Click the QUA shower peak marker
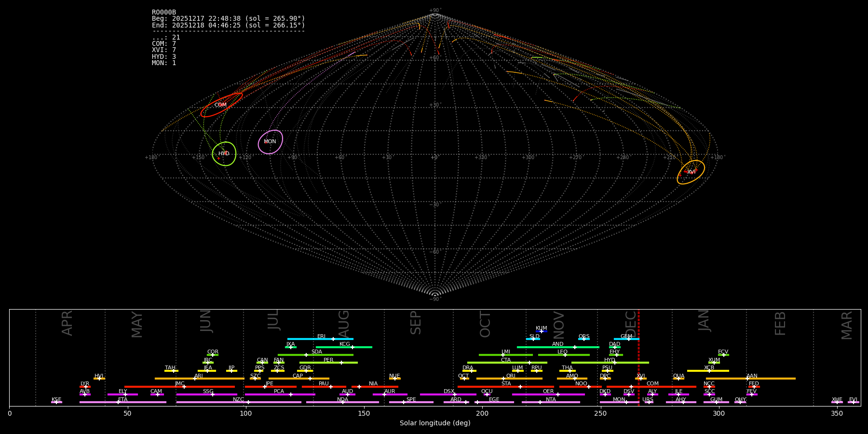The height and width of the screenshot is (434, 868). [x=678, y=379]
